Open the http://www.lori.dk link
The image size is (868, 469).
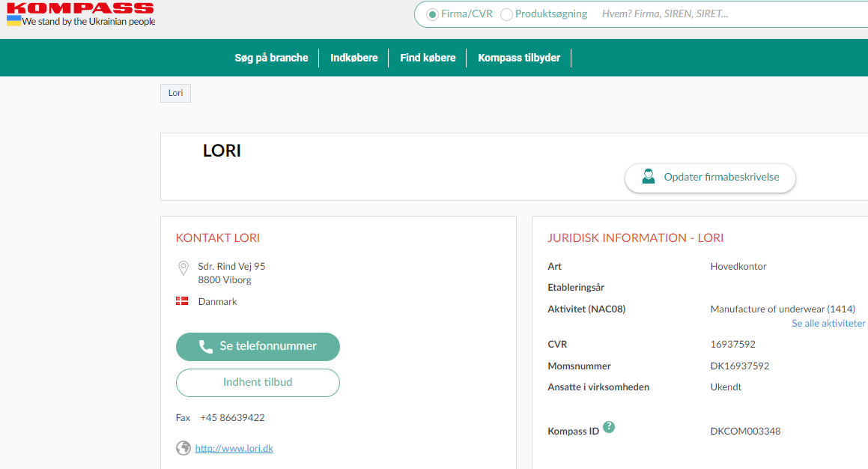pos(234,448)
